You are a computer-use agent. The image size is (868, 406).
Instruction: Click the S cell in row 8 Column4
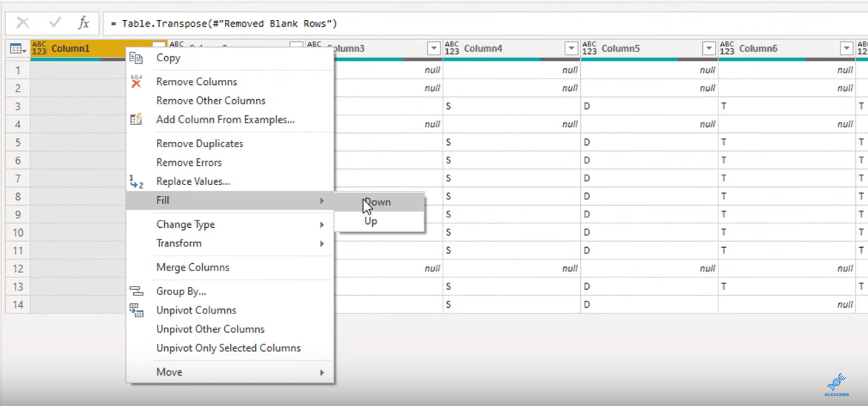pyautogui.click(x=511, y=197)
